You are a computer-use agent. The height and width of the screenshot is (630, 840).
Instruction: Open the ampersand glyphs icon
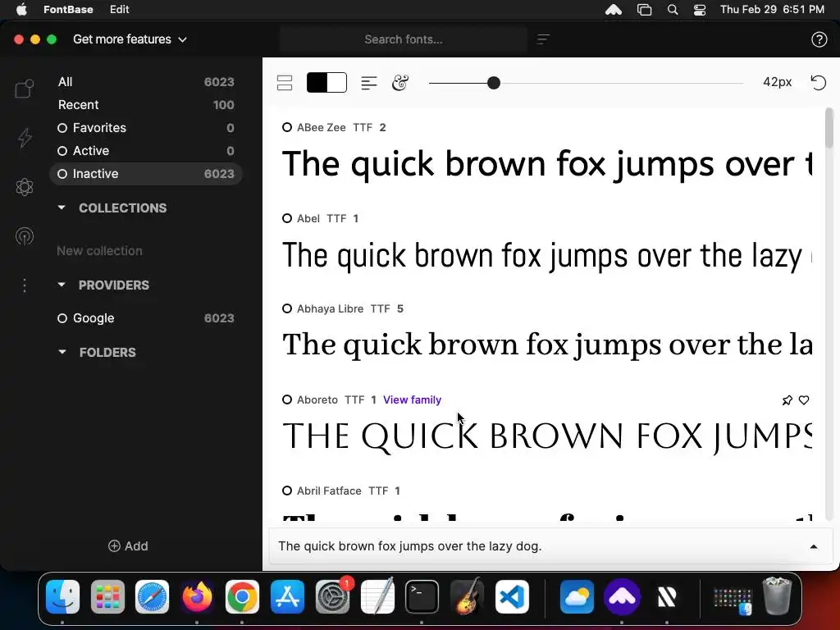click(400, 83)
